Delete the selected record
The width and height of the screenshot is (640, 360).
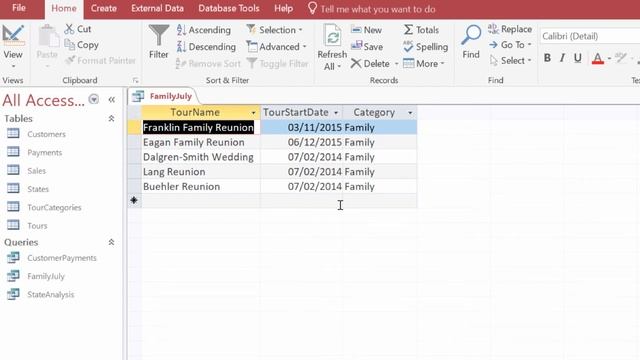[370, 64]
